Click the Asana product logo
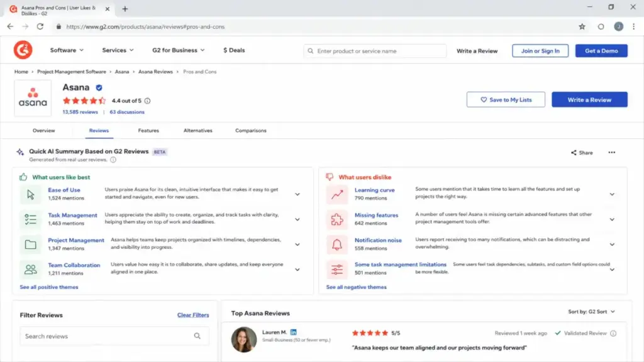The height and width of the screenshot is (362, 644). [33, 98]
